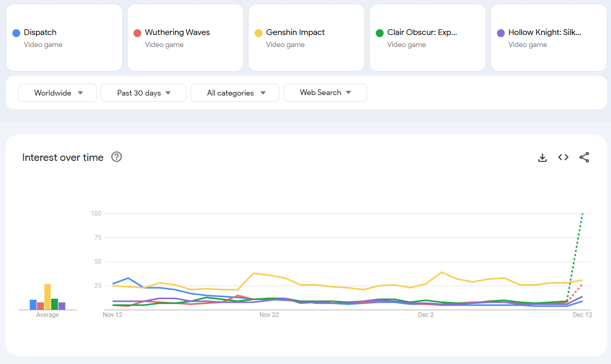Image resolution: width=611 pixels, height=364 pixels.
Task: Click the purple Hollow Knight dot
Action: click(501, 33)
